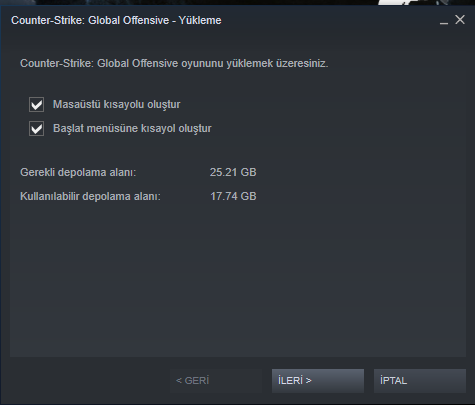Cancel installation with the İPTAL button
This screenshot has width=475, height=405.
click(420, 380)
